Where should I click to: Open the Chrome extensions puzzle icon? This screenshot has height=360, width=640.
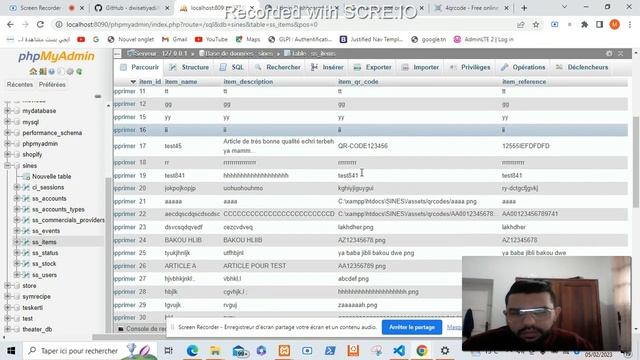(x=584, y=24)
